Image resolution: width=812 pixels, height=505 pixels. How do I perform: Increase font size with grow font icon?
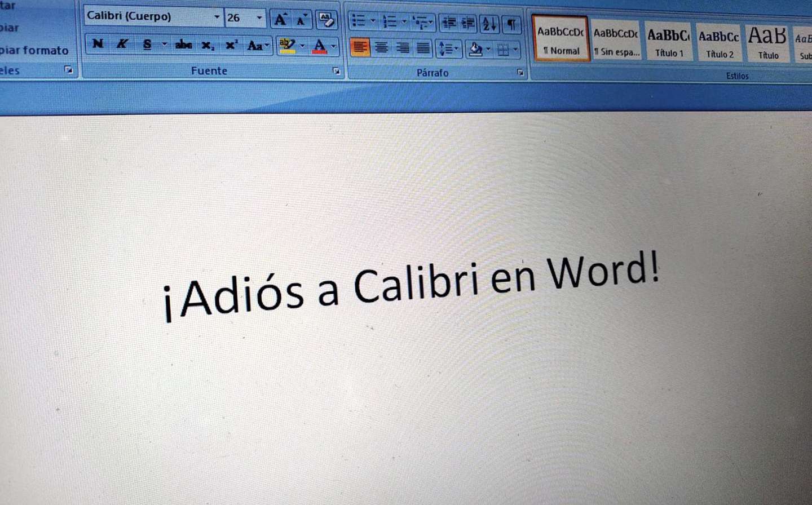280,20
